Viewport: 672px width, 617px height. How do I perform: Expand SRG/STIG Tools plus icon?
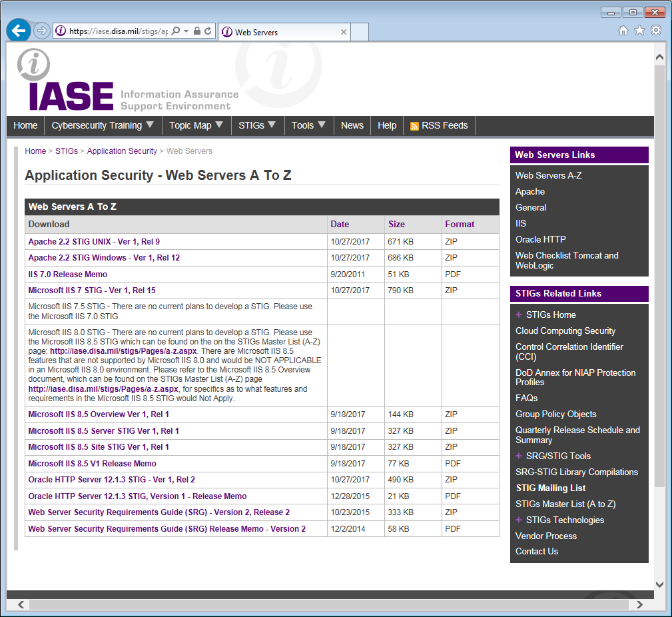tap(519, 456)
